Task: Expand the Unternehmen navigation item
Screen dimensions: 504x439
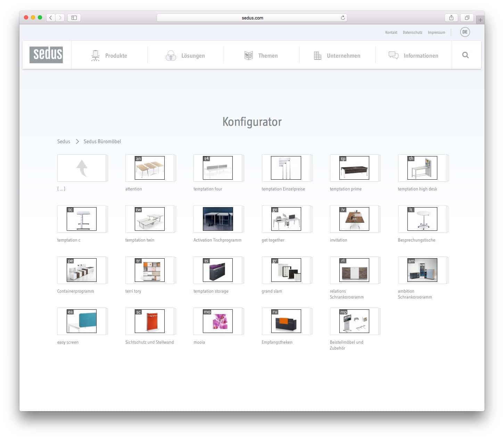Action: tap(337, 56)
